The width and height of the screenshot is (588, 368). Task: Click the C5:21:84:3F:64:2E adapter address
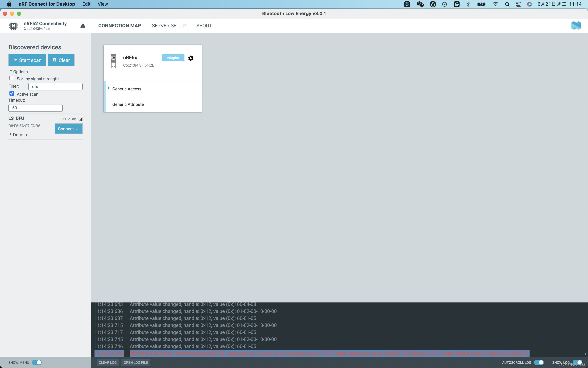coord(138,65)
